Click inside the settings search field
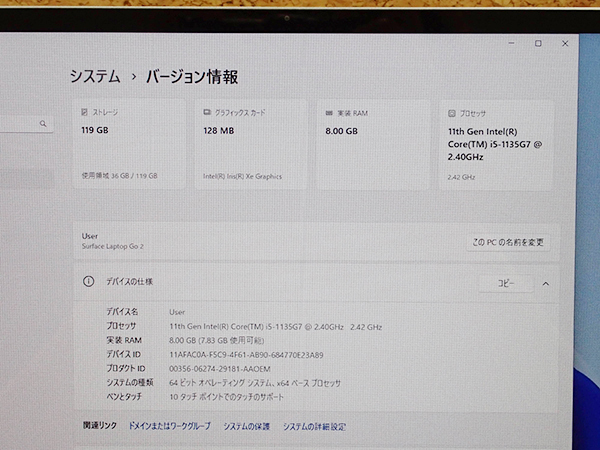The height and width of the screenshot is (450, 600). [x=20, y=124]
